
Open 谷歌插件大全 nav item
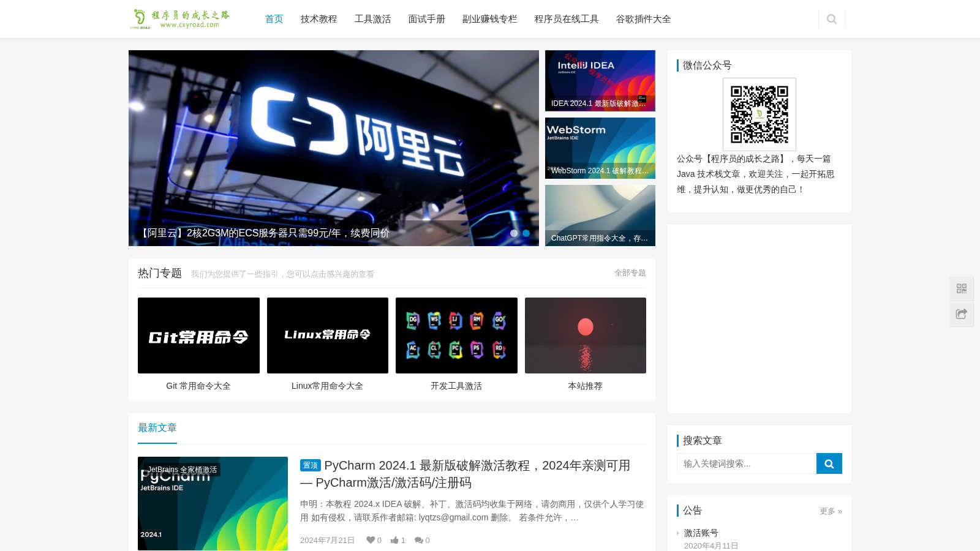pyautogui.click(x=643, y=19)
